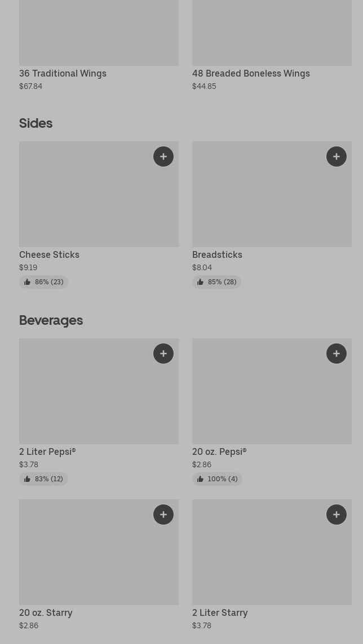Click the Beverages section heading
The image size is (363, 644).
[51, 320]
